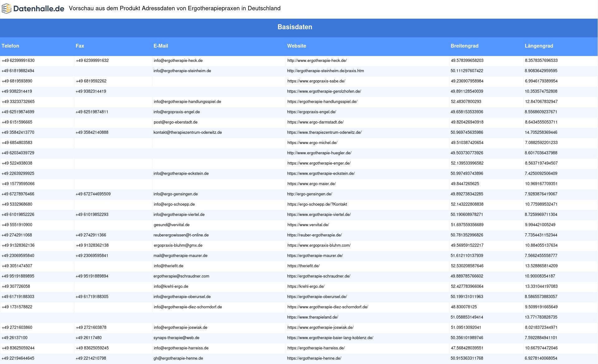Click the Telefon column header
This screenshot has width=598, height=364.
click(x=10, y=46)
